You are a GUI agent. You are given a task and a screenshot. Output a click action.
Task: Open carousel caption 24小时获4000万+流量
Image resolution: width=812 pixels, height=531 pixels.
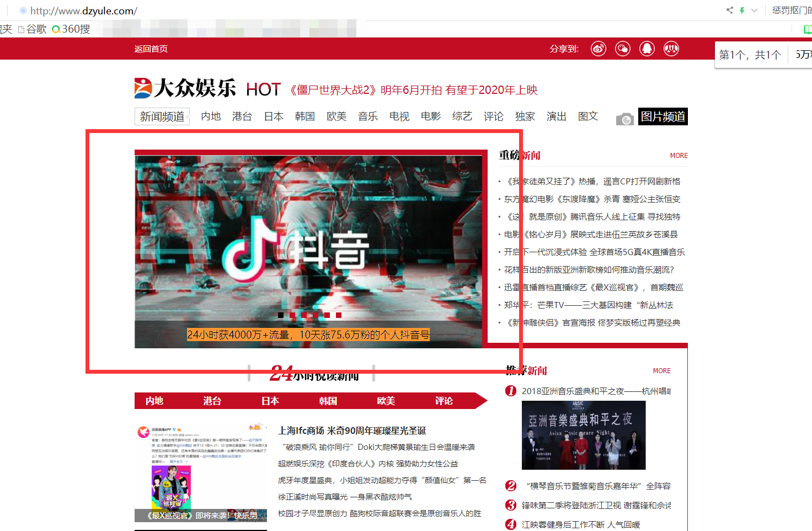coord(308,334)
